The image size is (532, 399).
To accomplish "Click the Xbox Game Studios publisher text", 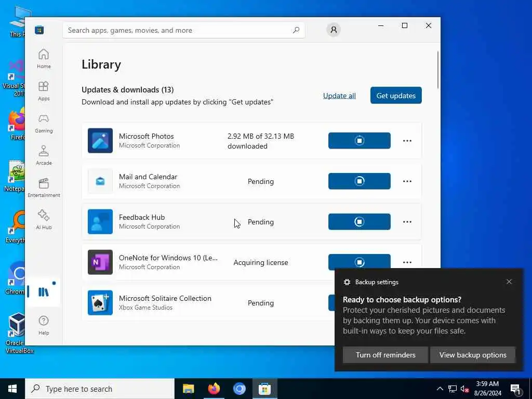I will tap(145, 308).
